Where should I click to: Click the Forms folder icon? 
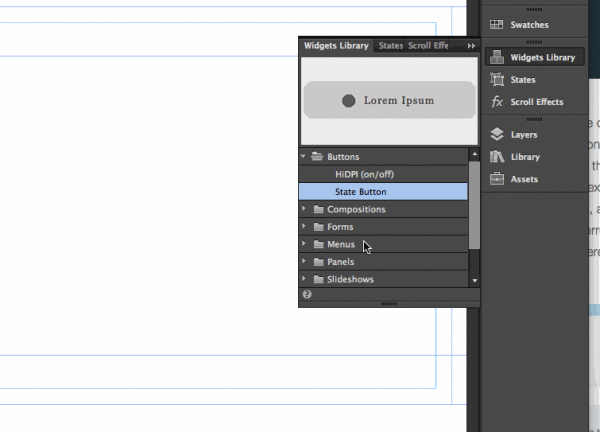(x=318, y=227)
